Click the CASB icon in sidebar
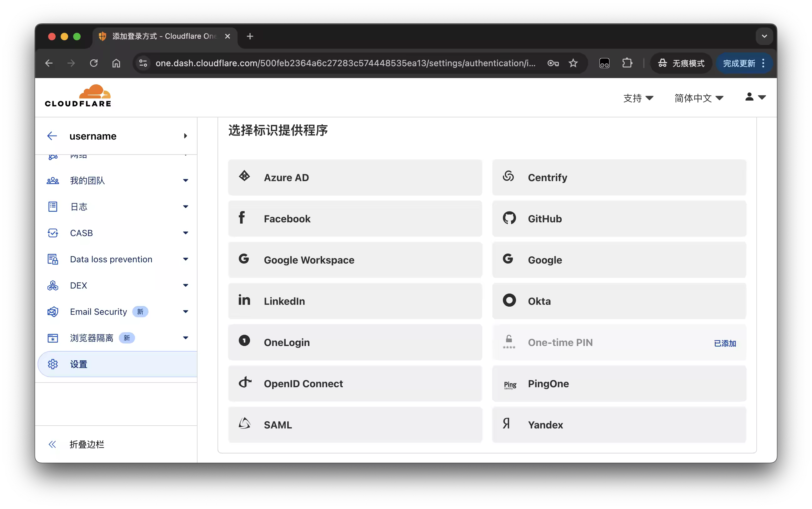 pos(53,233)
